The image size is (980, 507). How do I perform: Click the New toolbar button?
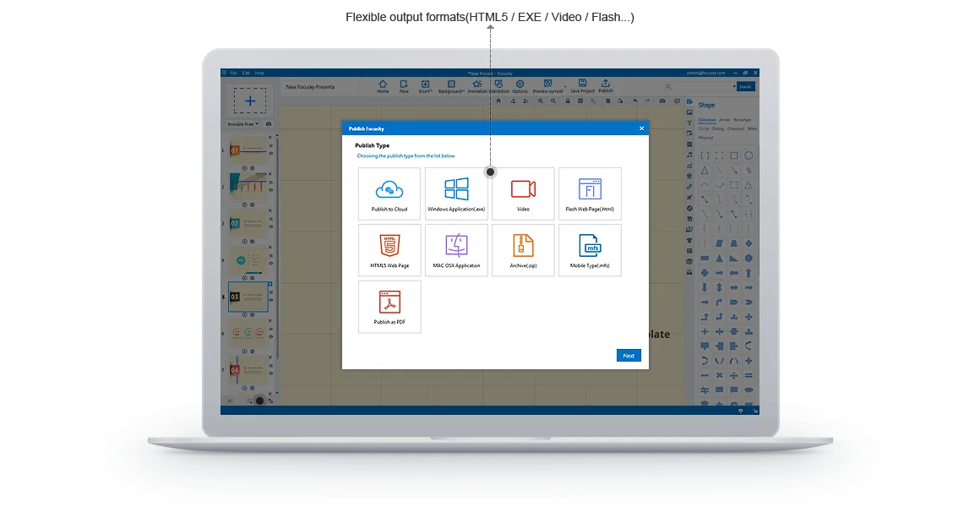404,86
